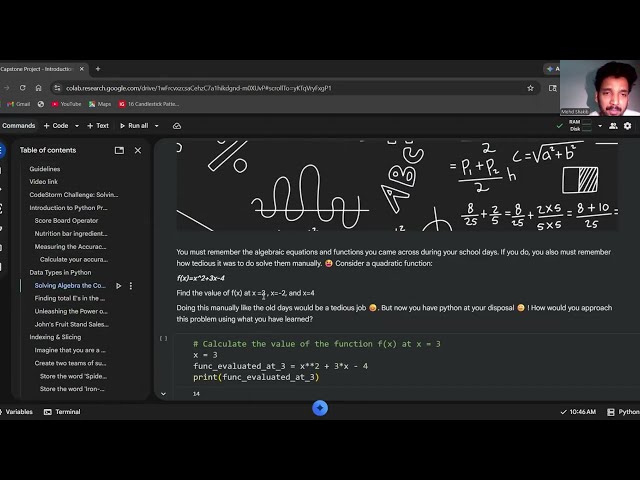
Task: Open the Python runtime indicator
Action: [x=623, y=412]
